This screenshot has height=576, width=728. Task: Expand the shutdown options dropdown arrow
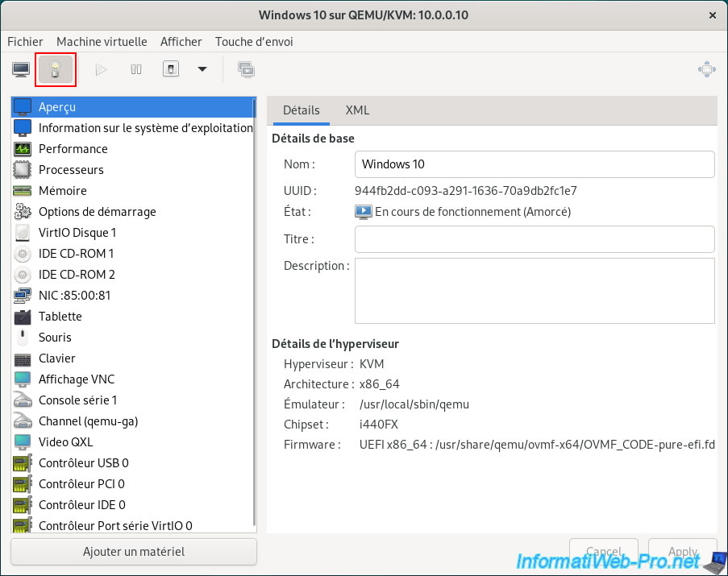[202, 69]
